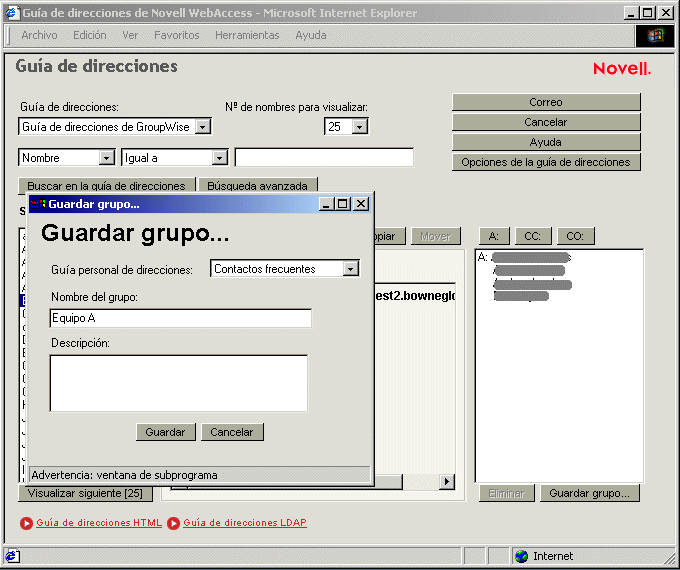Click Visualizar siguiente [25] button
Screen dimensions: 680x570
tap(85, 494)
